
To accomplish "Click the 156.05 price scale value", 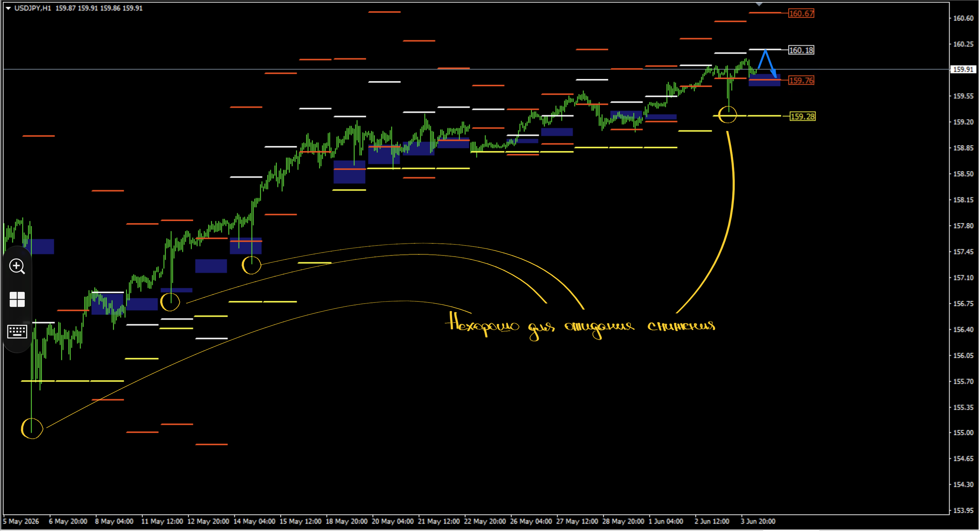I will 963,355.
